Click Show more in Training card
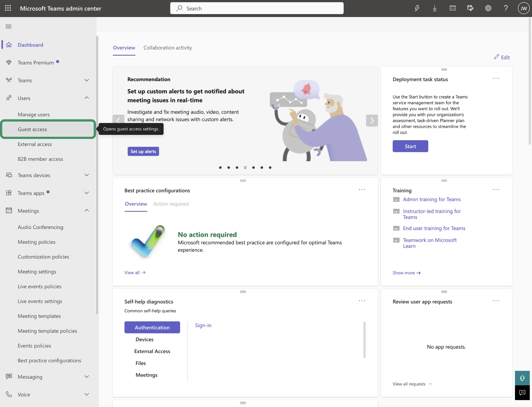This screenshot has width=532, height=407. click(x=406, y=273)
